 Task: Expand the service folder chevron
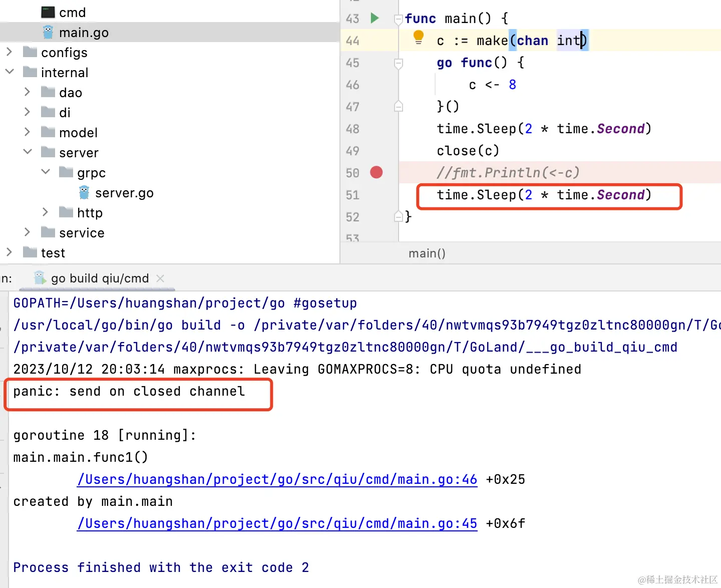point(28,232)
